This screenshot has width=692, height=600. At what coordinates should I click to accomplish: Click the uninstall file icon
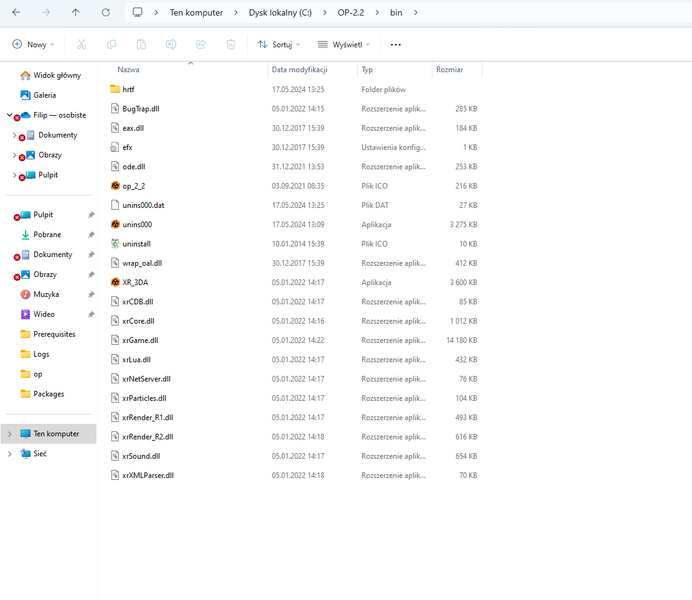click(x=115, y=244)
